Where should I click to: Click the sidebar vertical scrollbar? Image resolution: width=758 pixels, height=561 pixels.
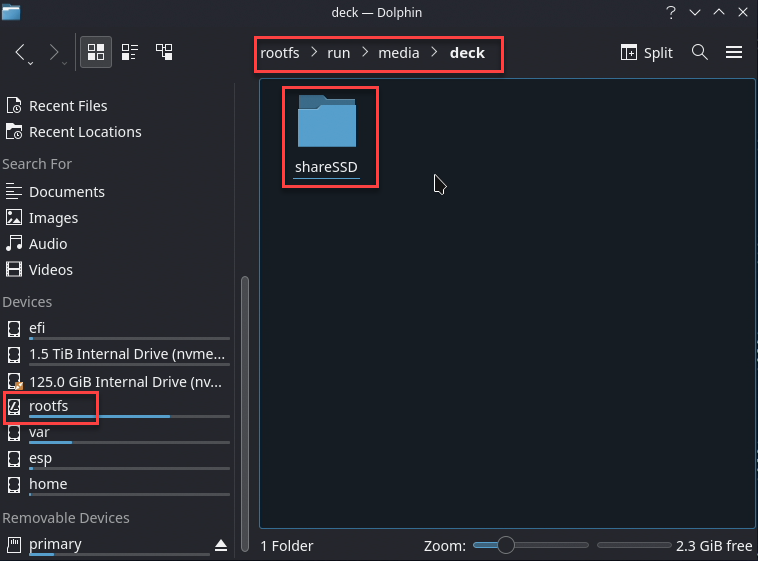pos(245,413)
